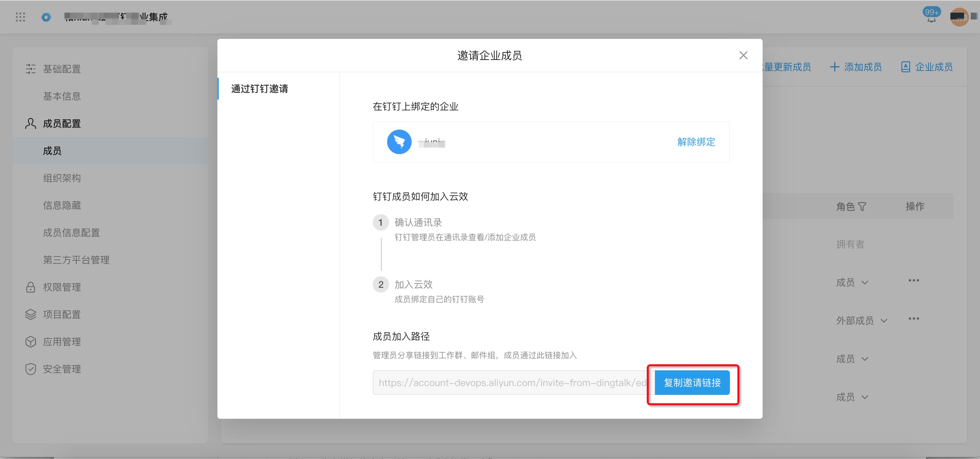The width and height of the screenshot is (980, 459).
Task: Click the DingTalk logo of bound enterprise
Action: click(399, 142)
